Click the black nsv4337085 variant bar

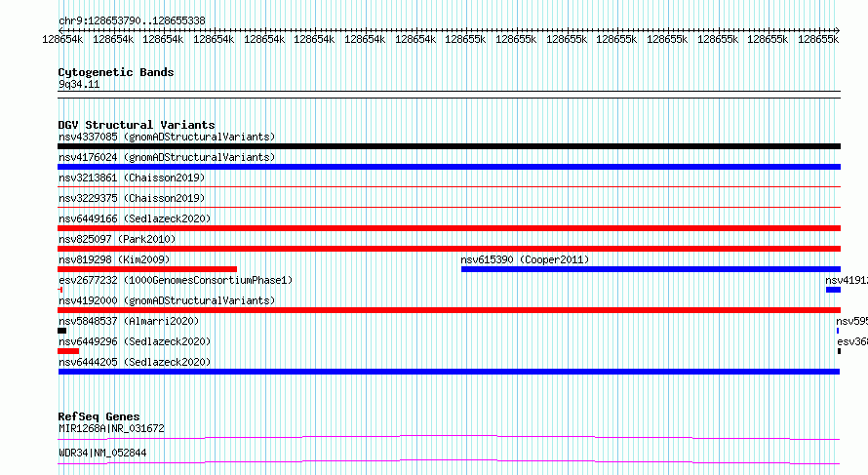(x=449, y=146)
